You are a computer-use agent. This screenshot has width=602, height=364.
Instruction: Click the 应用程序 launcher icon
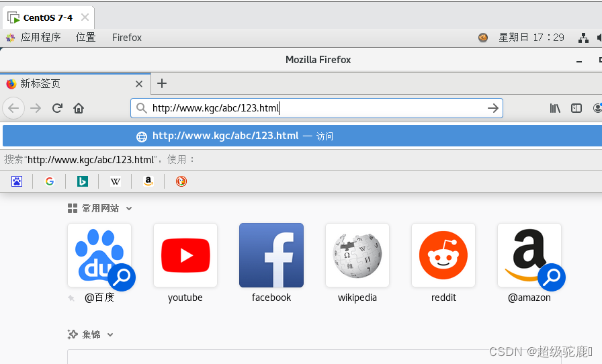[x=10, y=38]
